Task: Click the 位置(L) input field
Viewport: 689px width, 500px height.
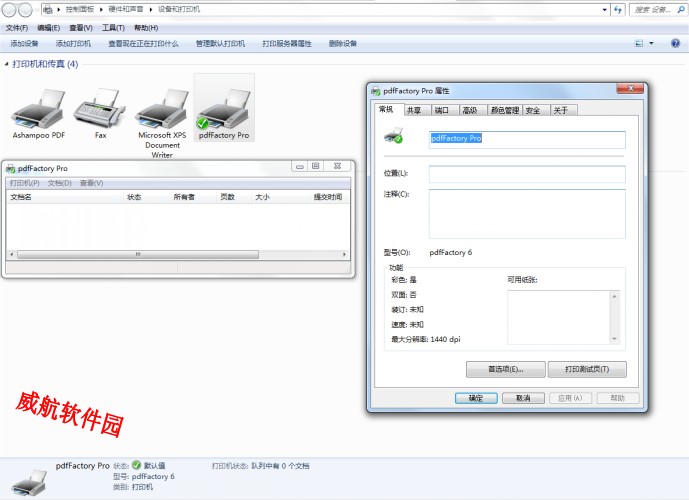Action: click(x=527, y=174)
